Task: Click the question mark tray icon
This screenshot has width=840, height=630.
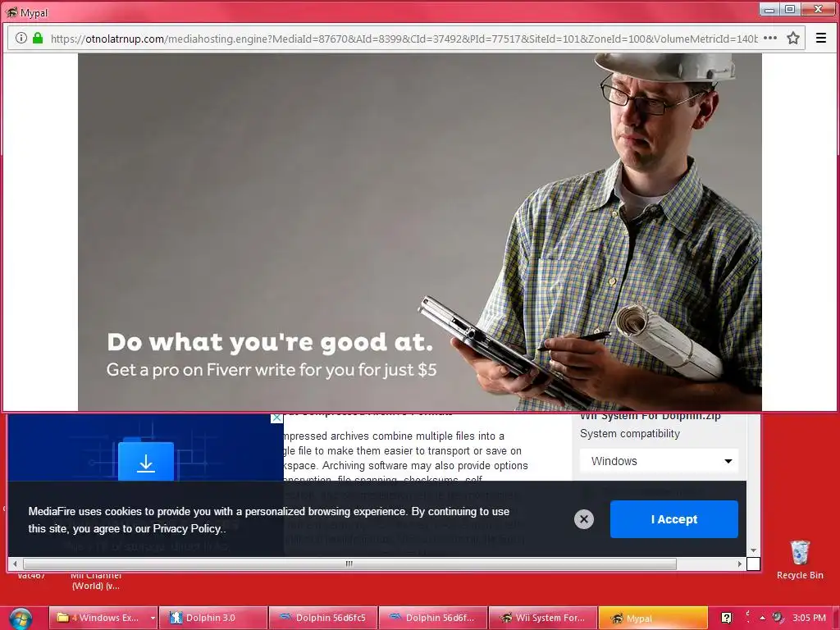Action: [727, 618]
